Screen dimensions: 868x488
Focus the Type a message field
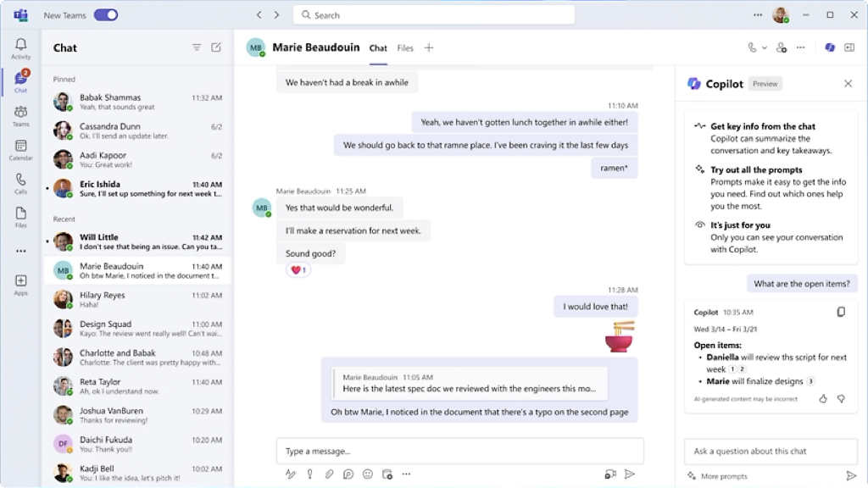point(460,451)
